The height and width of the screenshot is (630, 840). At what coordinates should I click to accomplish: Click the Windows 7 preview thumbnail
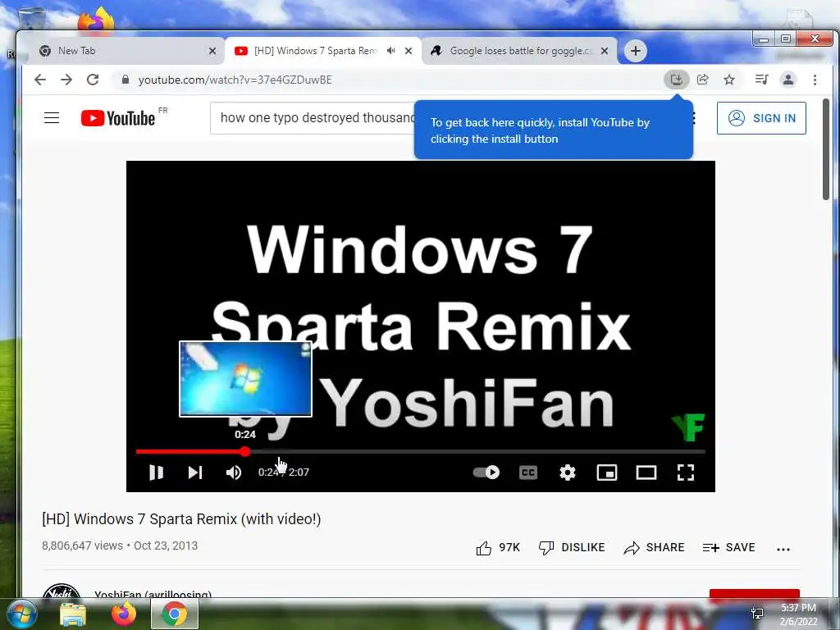[245, 379]
